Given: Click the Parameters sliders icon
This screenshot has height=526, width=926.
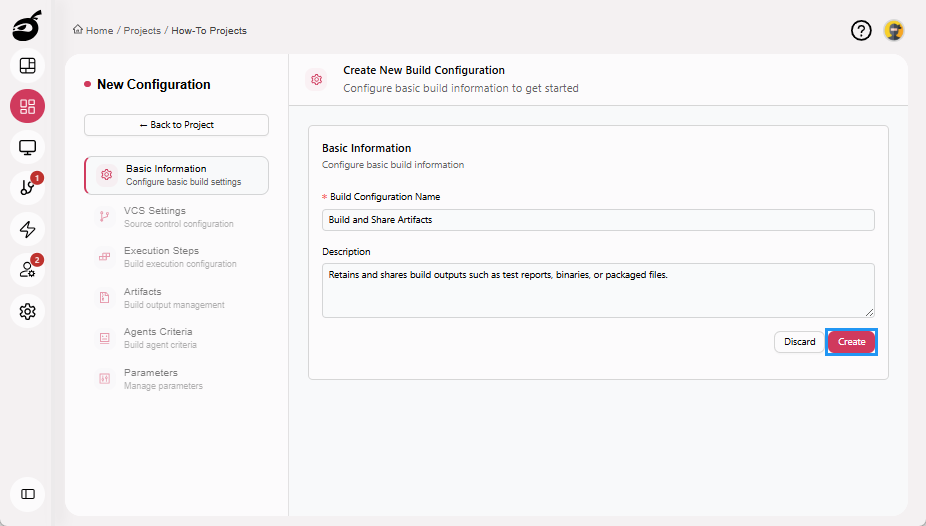Looking at the screenshot, I should point(105,378).
